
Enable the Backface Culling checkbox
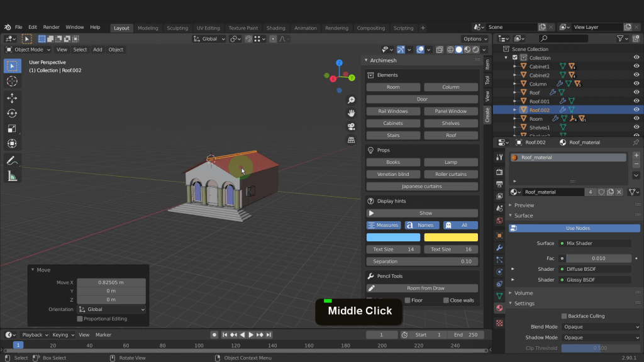point(564,316)
